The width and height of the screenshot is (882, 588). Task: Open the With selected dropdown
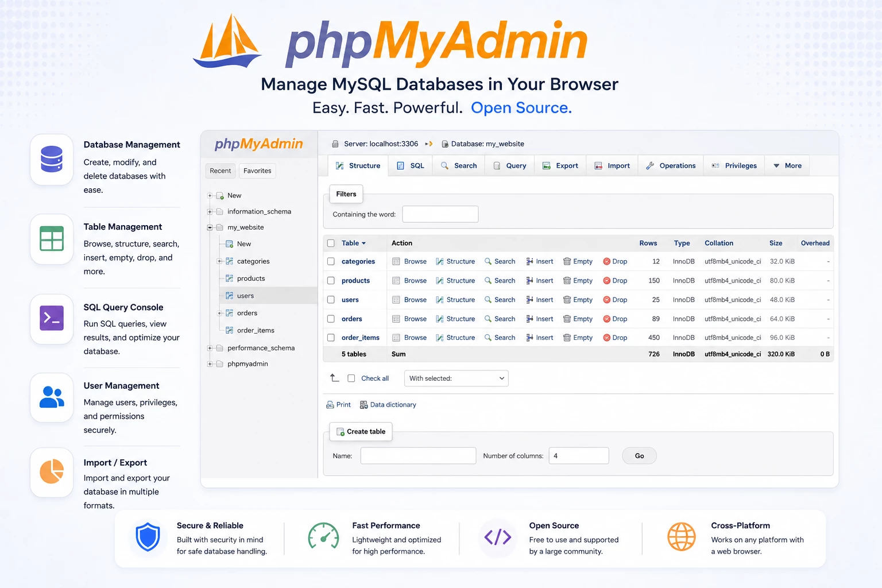coord(457,378)
